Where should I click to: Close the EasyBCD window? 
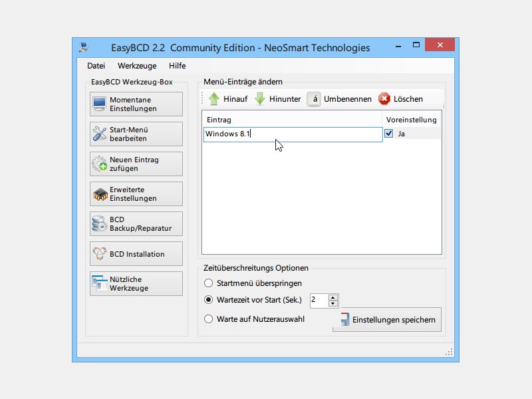pos(440,45)
